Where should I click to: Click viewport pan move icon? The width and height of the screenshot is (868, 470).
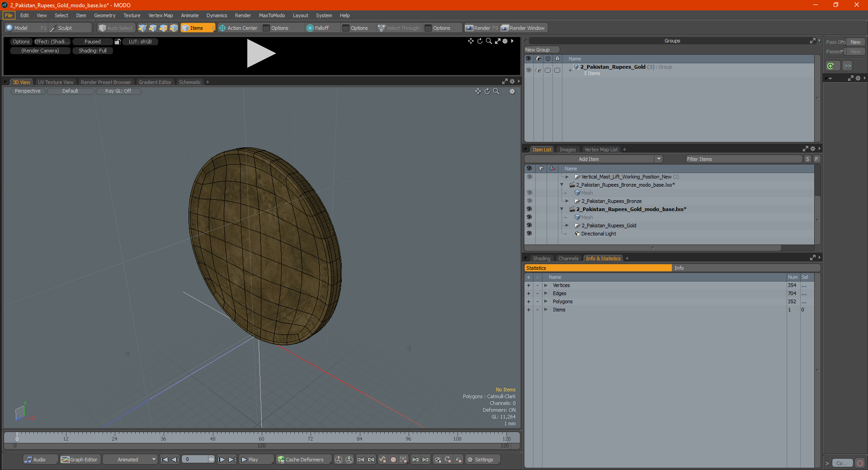tap(478, 91)
